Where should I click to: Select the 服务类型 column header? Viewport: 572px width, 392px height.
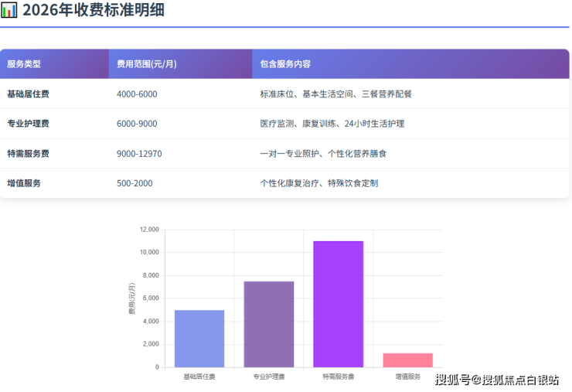click(x=24, y=64)
